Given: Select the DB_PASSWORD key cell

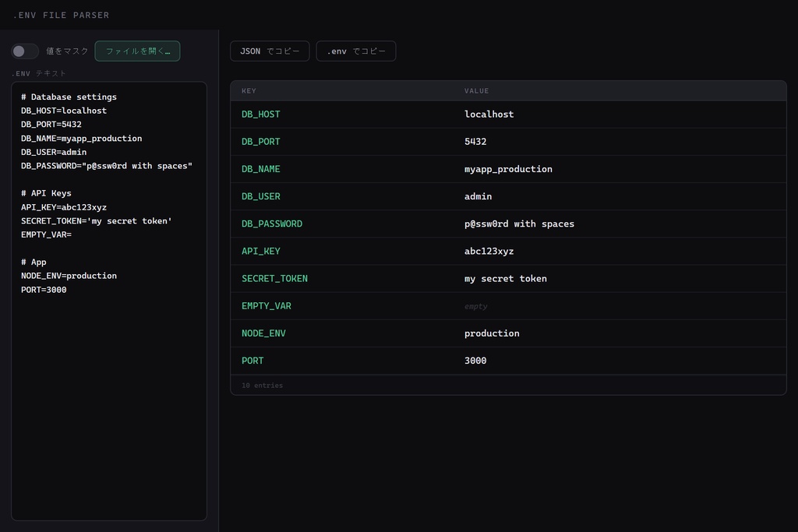Looking at the screenshot, I should click(x=272, y=224).
